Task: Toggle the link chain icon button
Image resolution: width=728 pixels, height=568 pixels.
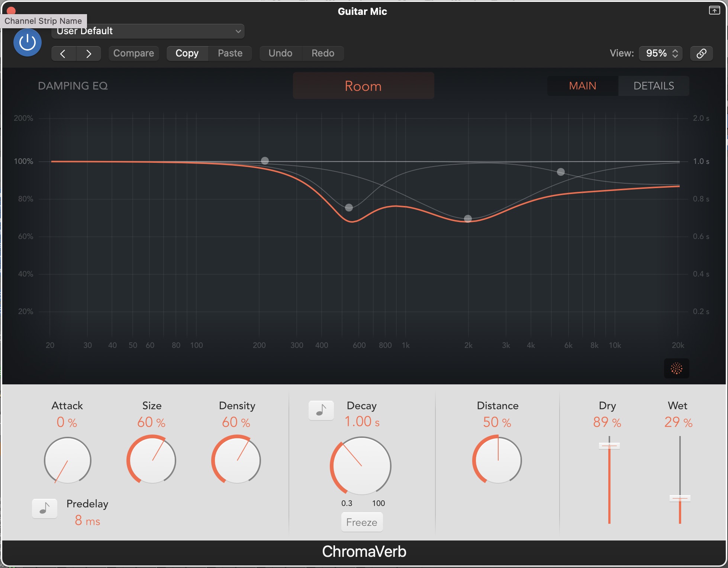Action: 701,54
